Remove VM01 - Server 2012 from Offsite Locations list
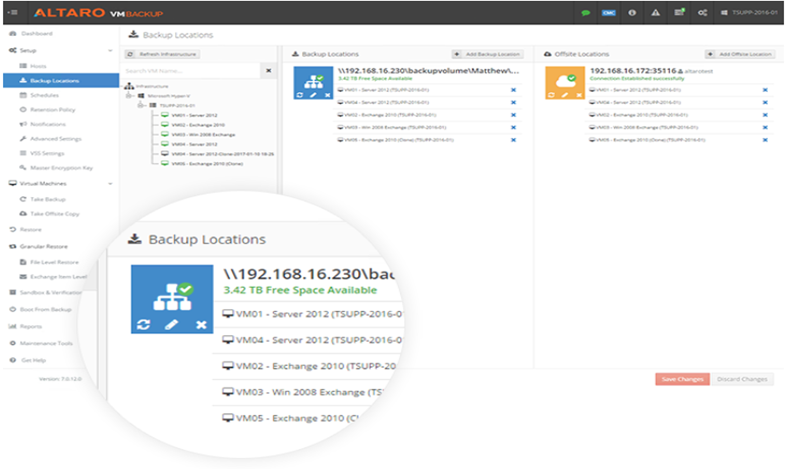Image resolution: width=786 pixels, height=469 pixels. coord(765,90)
